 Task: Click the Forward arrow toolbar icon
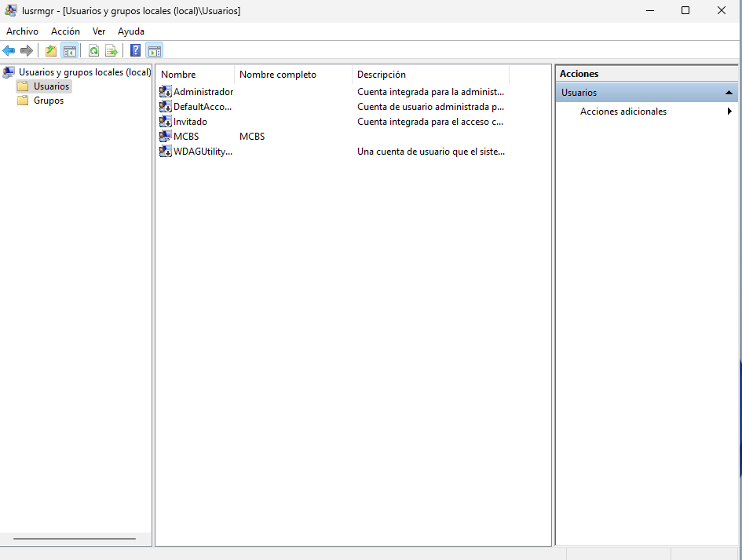point(27,51)
